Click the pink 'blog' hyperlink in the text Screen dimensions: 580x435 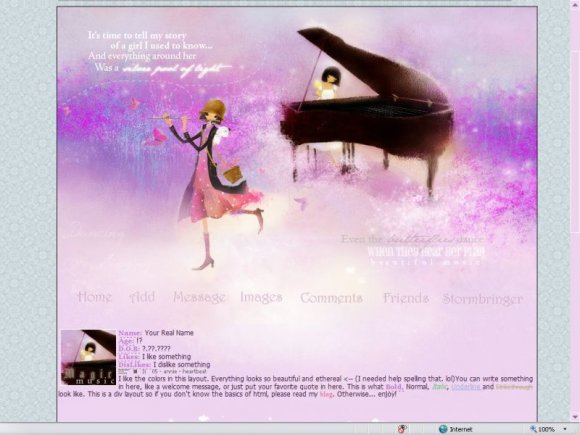coord(326,394)
